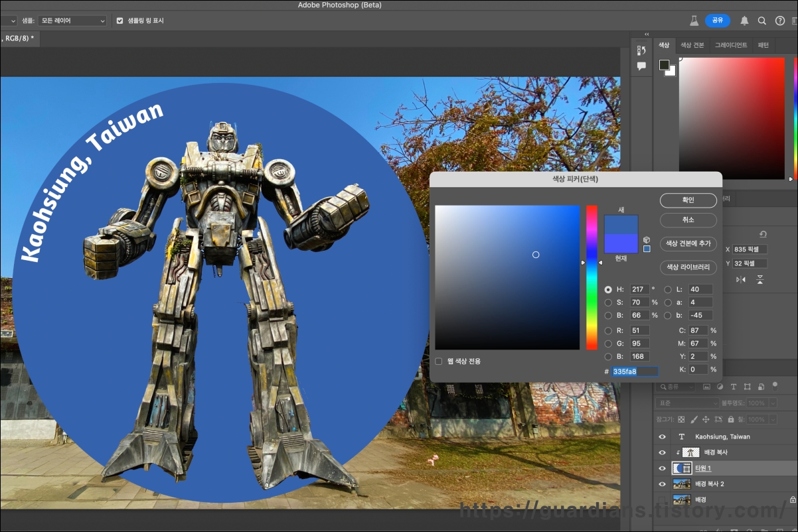
Task: Select the S saturation radio button
Action: (x=608, y=302)
